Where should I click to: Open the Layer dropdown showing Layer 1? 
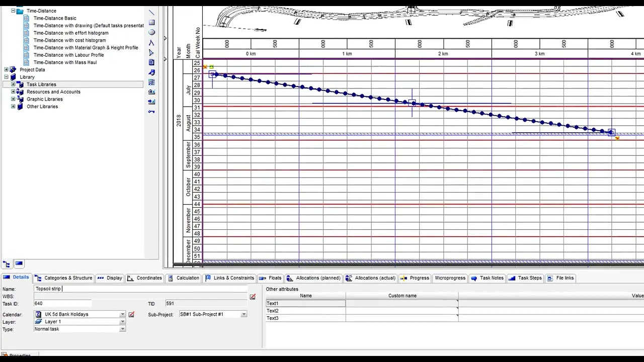pyautogui.click(x=122, y=322)
